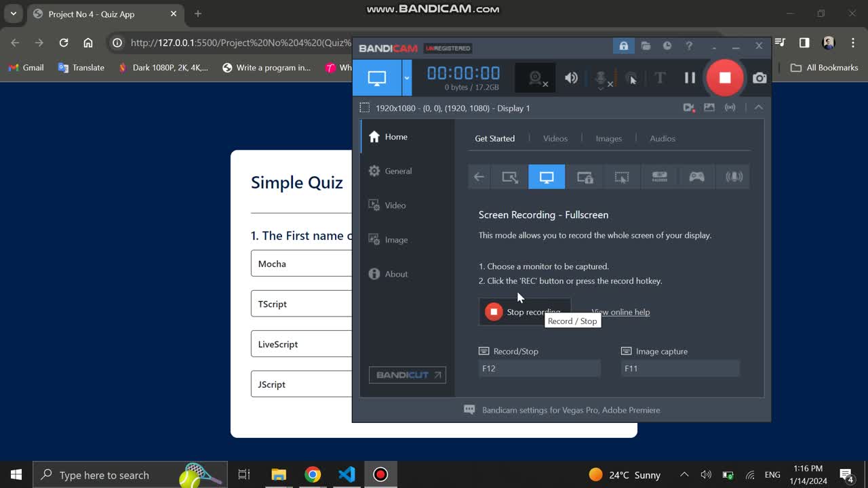Open the View online help link
The height and width of the screenshot is (488, 868).
tap(620, 312)
